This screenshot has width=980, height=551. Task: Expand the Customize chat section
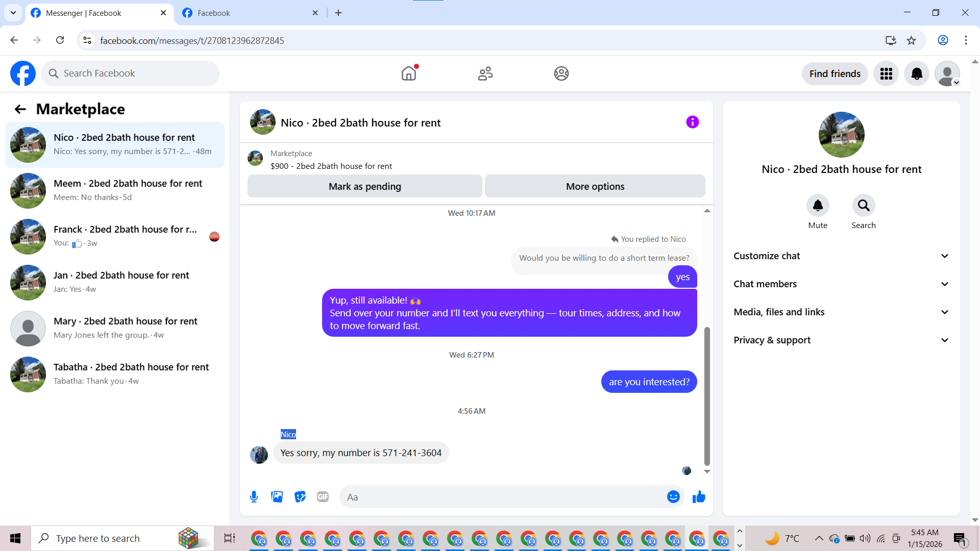841,256
